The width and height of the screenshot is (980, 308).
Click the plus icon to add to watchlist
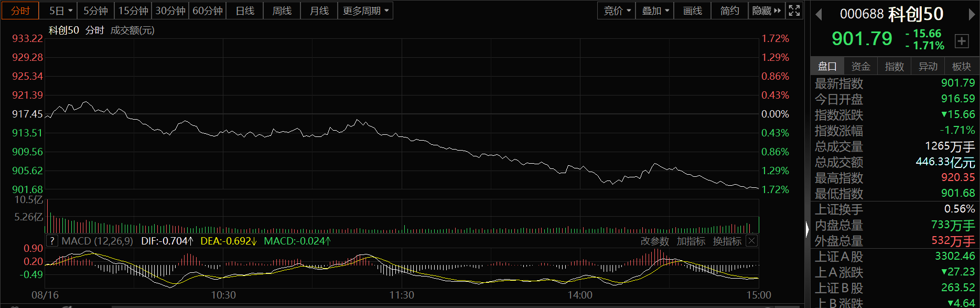[x=962, y=41]
